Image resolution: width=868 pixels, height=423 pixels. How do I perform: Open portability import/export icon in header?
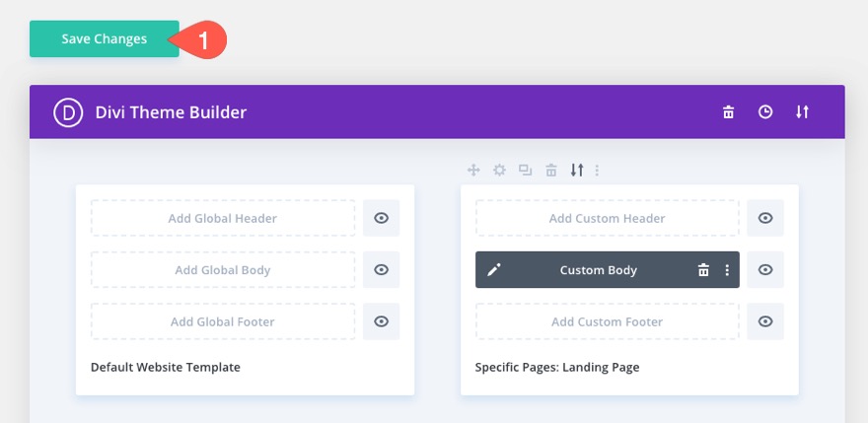[802, 112]
